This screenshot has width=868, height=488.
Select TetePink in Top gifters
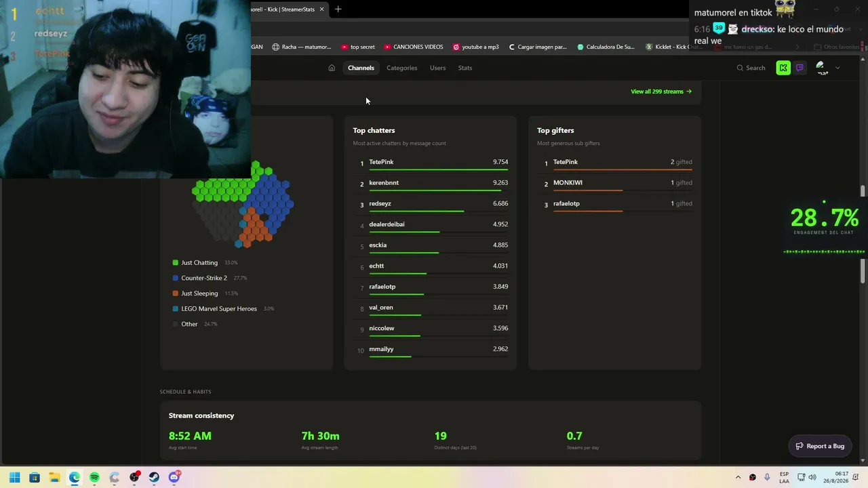point(566,162)
